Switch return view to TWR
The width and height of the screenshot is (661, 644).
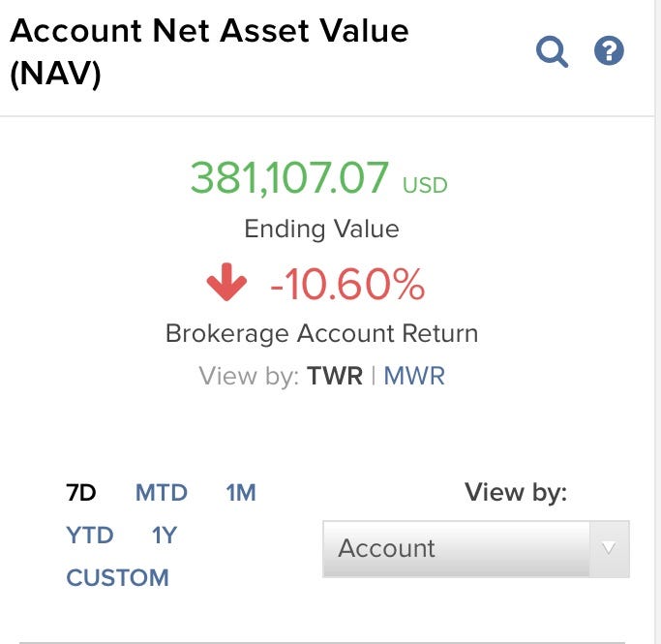pyautogui.click(x=334, y=376)
